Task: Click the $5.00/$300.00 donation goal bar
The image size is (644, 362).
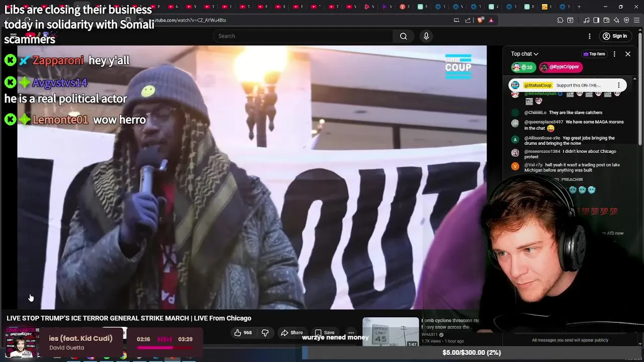Action: [x=471, y=353]
